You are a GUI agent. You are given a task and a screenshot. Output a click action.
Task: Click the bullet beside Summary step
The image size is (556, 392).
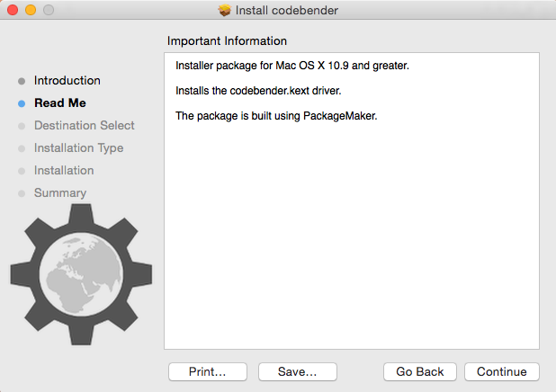[22, 193]
